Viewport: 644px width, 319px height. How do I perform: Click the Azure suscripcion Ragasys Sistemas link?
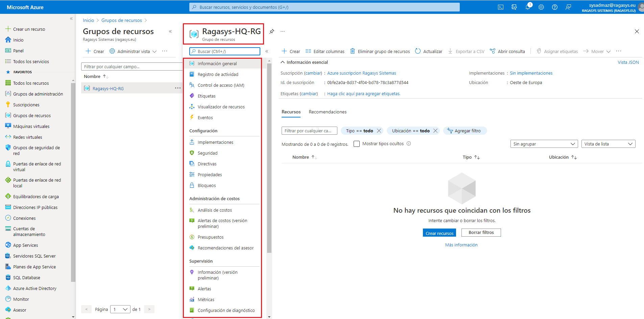coord(361,73)
